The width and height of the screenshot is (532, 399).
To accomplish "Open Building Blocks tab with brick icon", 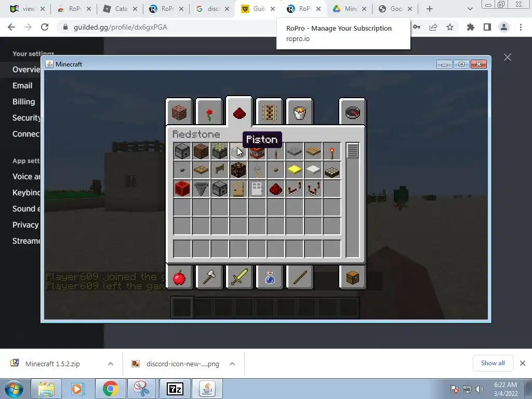I will click(x=179, y=112).
